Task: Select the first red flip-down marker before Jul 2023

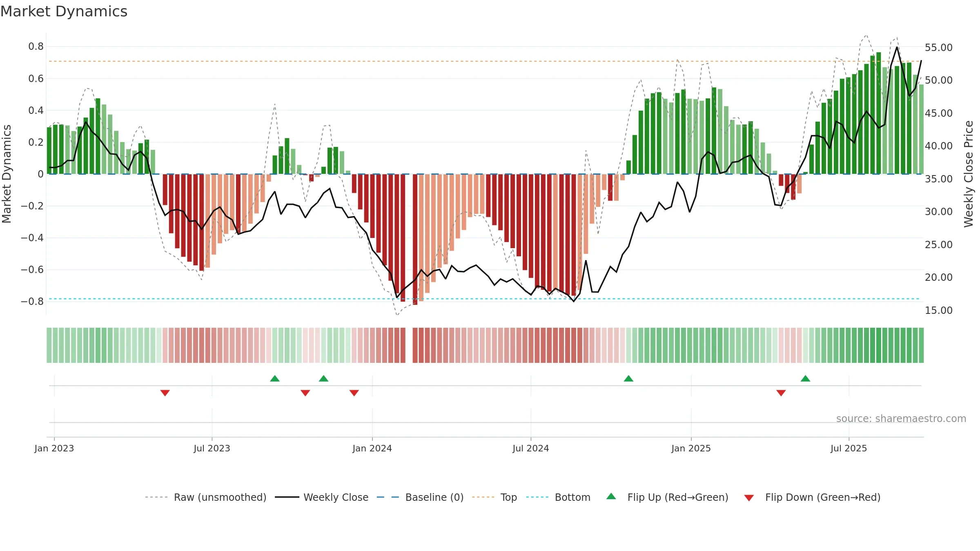Action: (x=165, y=393)
